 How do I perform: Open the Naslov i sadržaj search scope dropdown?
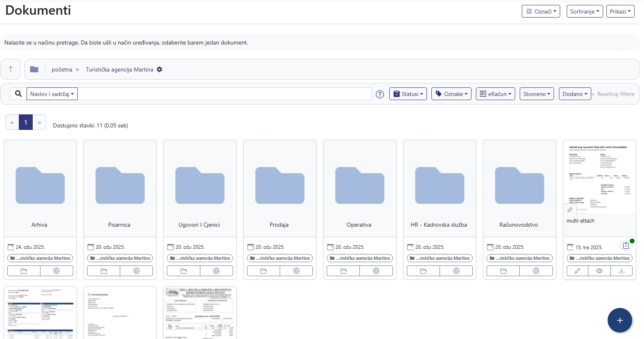(x=52, y=94)
